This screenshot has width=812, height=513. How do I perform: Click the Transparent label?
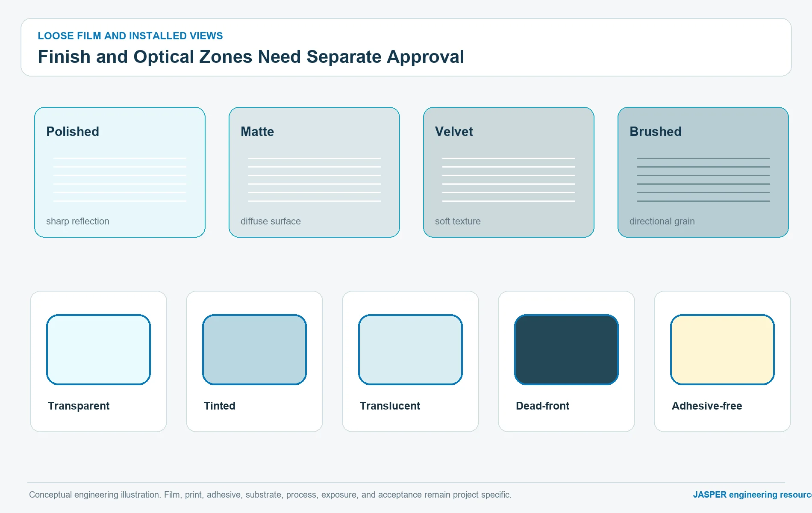[79, 406]
